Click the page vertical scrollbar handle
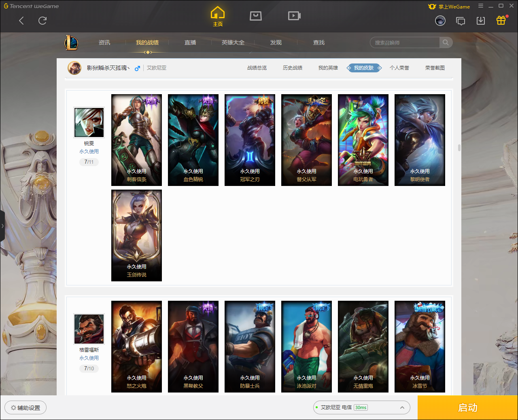518x420 pixels. click(459, 148)
